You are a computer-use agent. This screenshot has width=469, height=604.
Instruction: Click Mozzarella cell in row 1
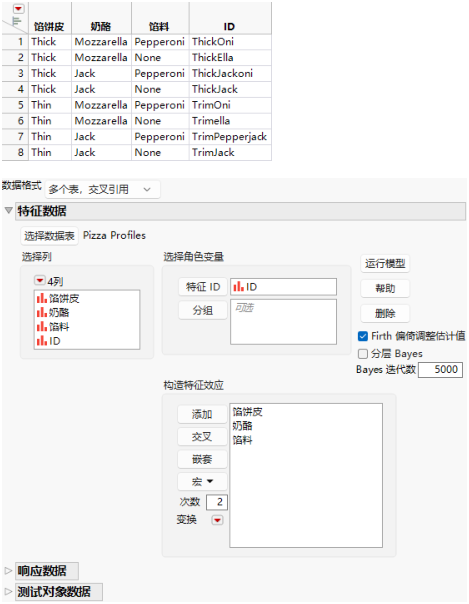click(x=101, y=42)
